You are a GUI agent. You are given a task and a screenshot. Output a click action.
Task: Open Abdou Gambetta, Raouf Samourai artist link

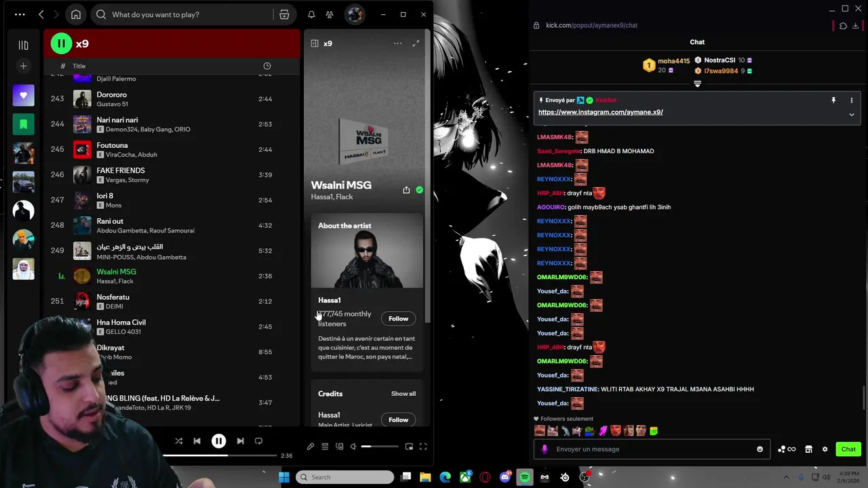coord(145,230)
